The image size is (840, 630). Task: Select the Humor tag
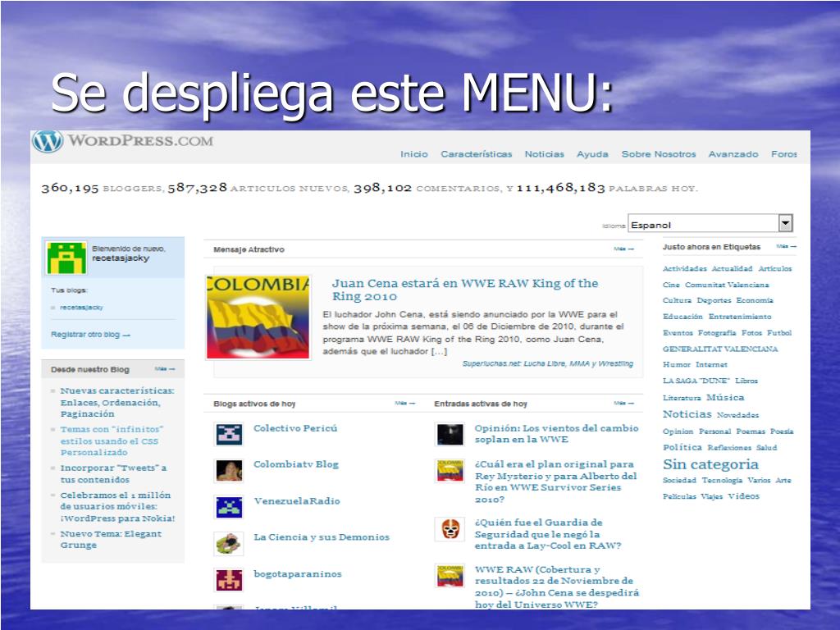click(677, 365)
